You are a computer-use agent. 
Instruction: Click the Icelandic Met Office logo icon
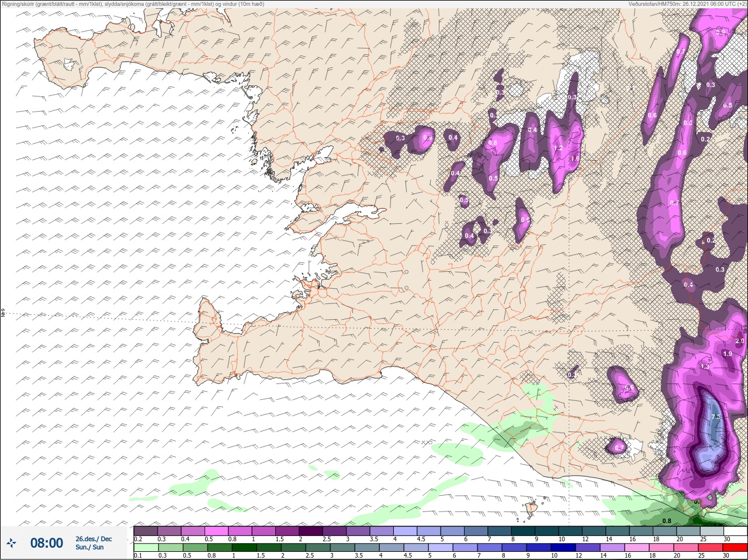[11, 543]
